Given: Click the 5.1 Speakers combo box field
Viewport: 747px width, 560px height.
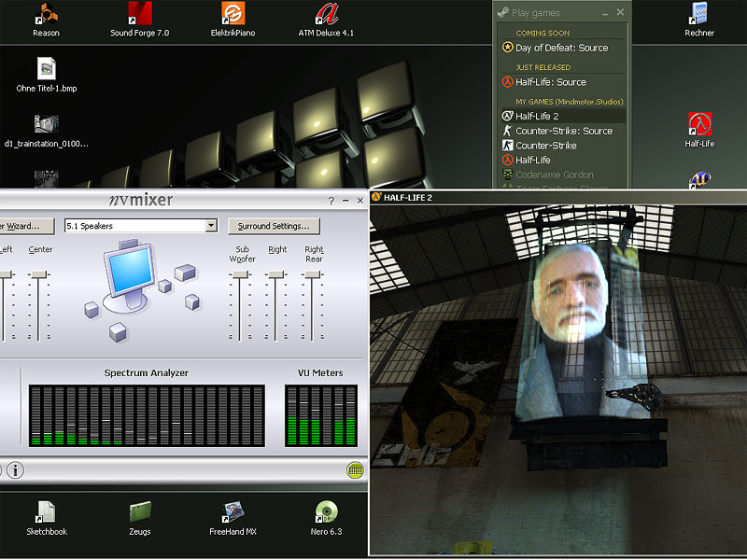Looking at the screenshot, I should (x=141, y=225).
